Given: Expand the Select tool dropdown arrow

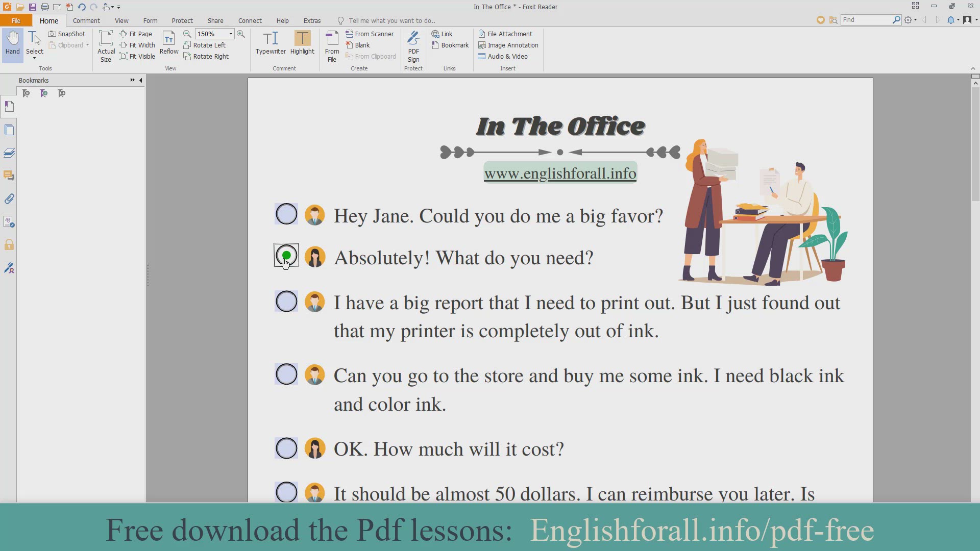Looking at the screenshot, I should (x=35, y=58).
